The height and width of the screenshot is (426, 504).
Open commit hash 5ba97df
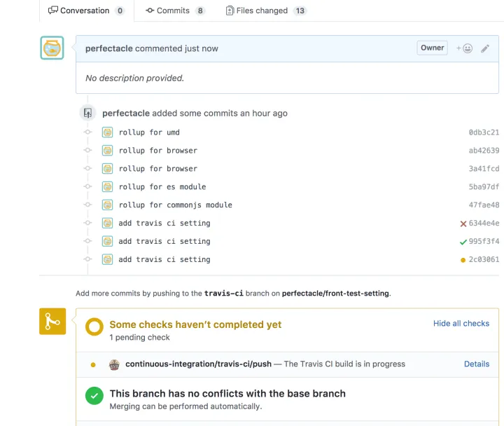[x=484, y=186]
